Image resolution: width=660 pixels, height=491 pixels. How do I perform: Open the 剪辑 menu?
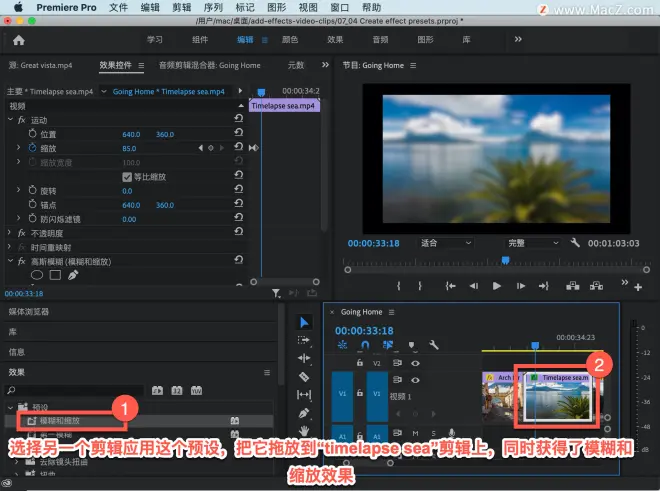(x=181, y=7)
